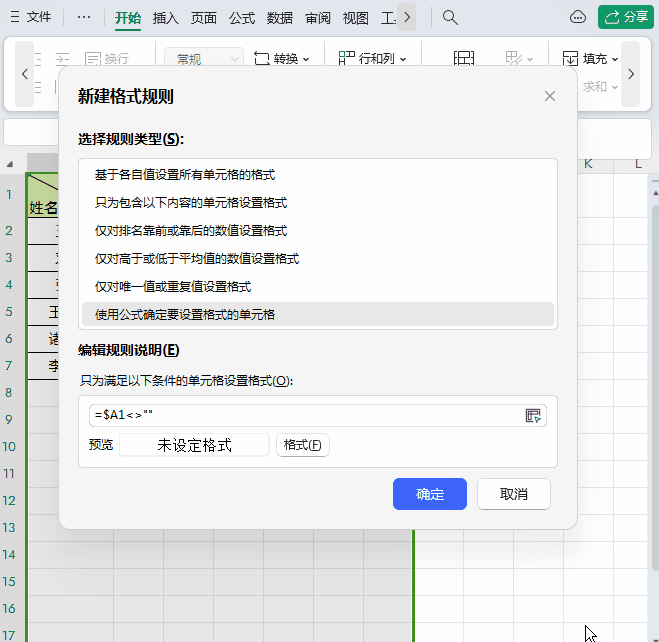The width and height of the screenshot is (659, 642).
Task: Switch to the 视图 tab
Action: coord(356,18)
